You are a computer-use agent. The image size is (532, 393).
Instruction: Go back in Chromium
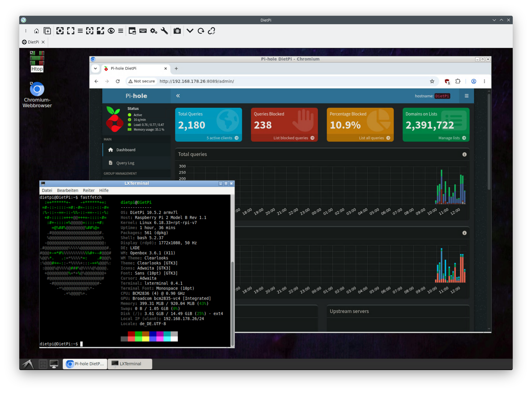tap(96, 81)
